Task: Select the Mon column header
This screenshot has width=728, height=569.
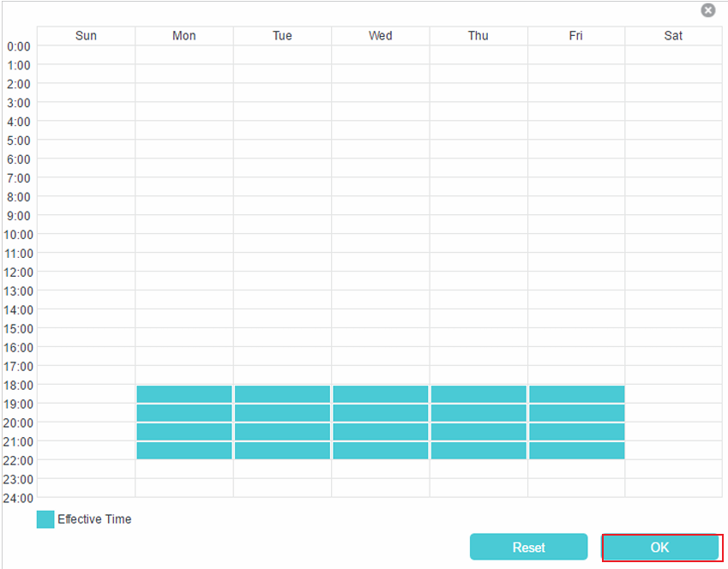Action: pos(184,35)
